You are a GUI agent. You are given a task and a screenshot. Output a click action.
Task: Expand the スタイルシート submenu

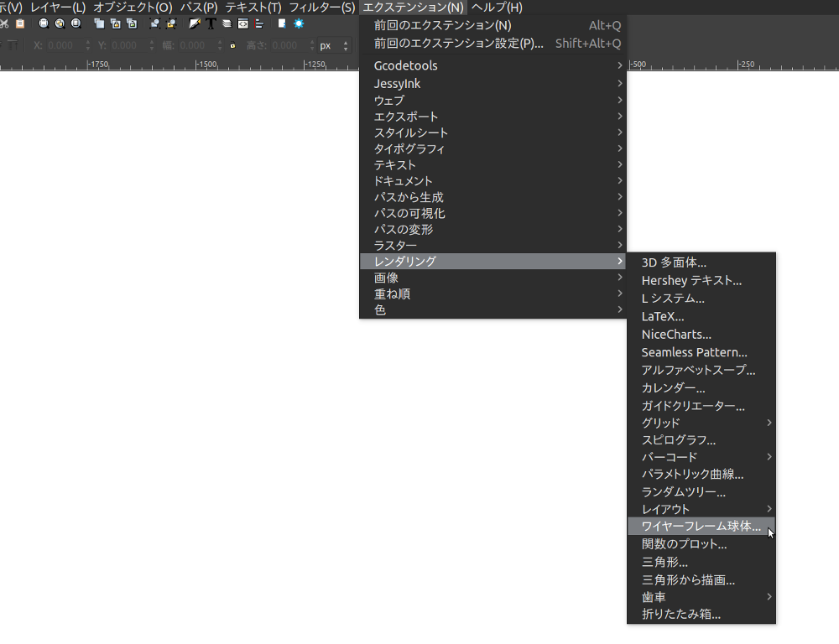point(492,132)
